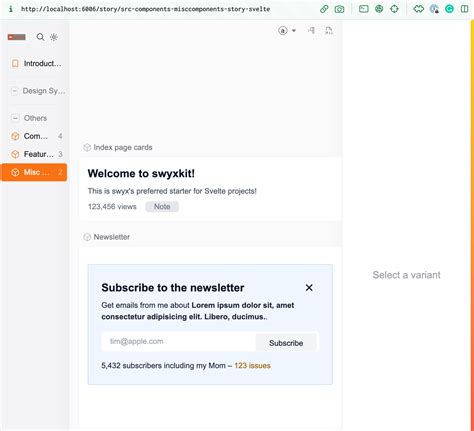The width and height of the screenshot is (474, 431).
Task: Collapse the Others sidebar group
Action: (x=37, y=118)
